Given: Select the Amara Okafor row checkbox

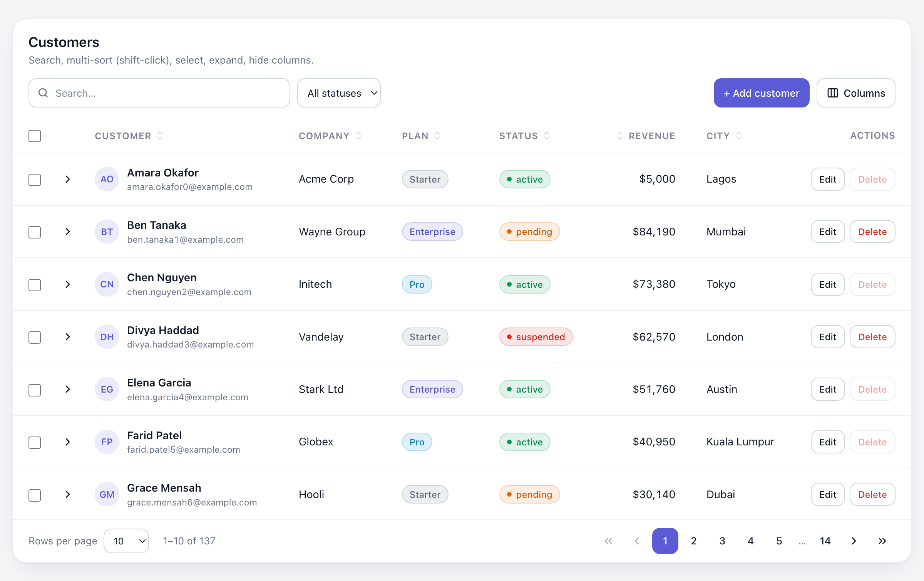Looking at the screenshot, I should coord(35,180).
